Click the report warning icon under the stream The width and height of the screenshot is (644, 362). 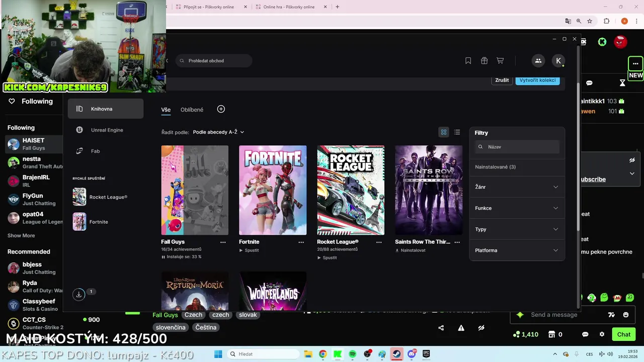point(461,328)
